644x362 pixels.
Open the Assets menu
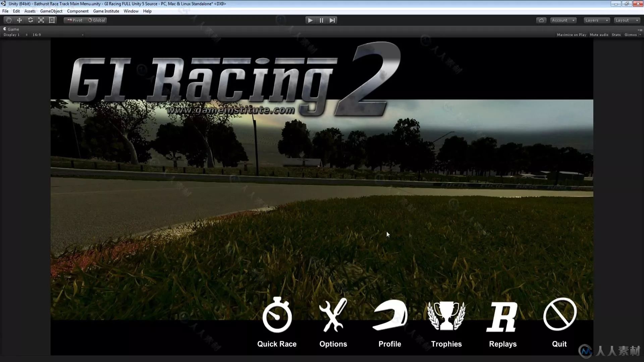tap(30, 11)
